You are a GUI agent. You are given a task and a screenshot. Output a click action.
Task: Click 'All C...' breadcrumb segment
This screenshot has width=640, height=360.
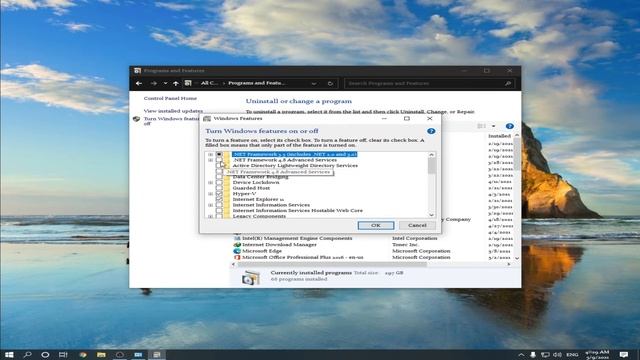point(209,83)
